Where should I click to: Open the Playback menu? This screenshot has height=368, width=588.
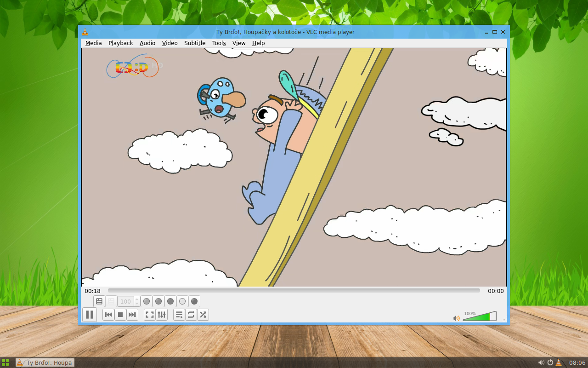(x=120, y=43)
